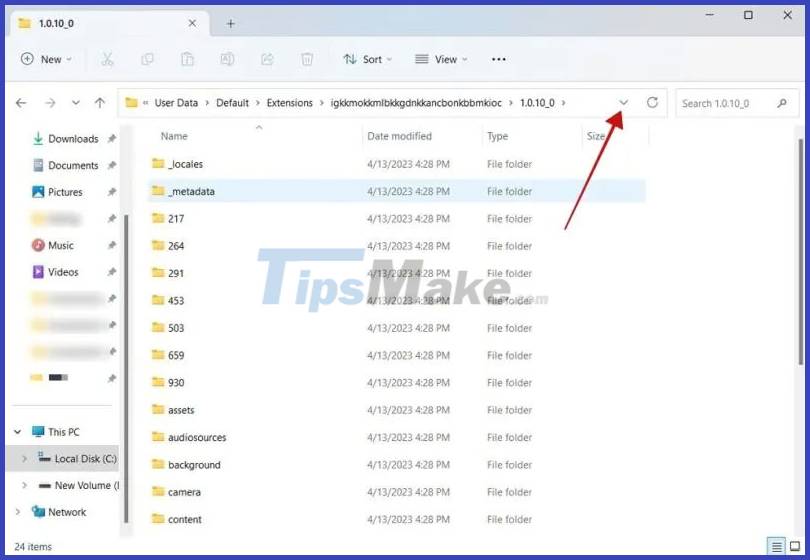Screen dimensions: 810x560
Task: Select the folder named 264
Action: 397,246
